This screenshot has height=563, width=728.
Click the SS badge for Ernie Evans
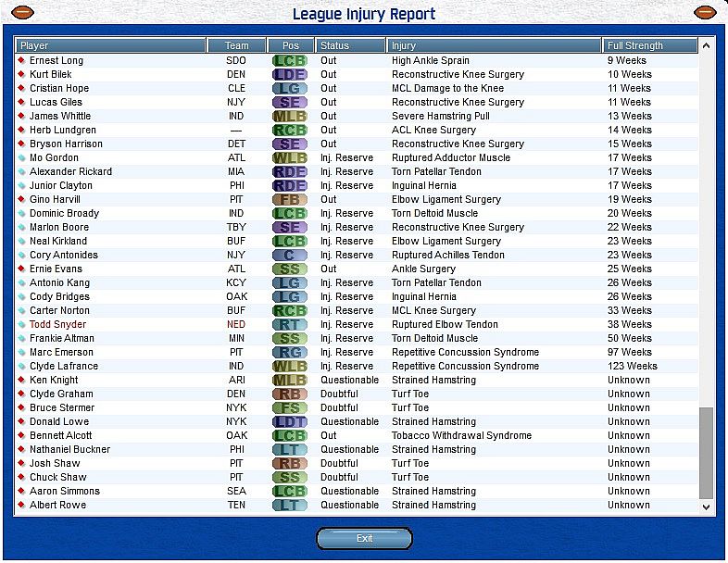[290, 269]
